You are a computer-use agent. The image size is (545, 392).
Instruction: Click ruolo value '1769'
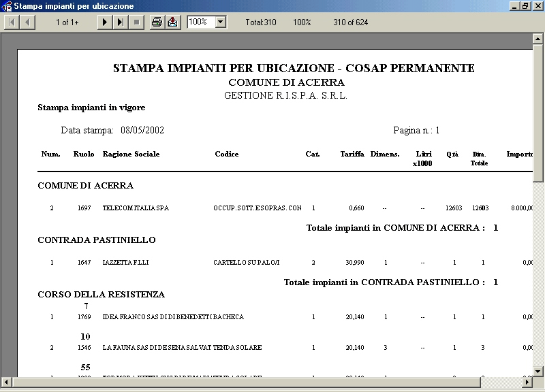[84, 317]
